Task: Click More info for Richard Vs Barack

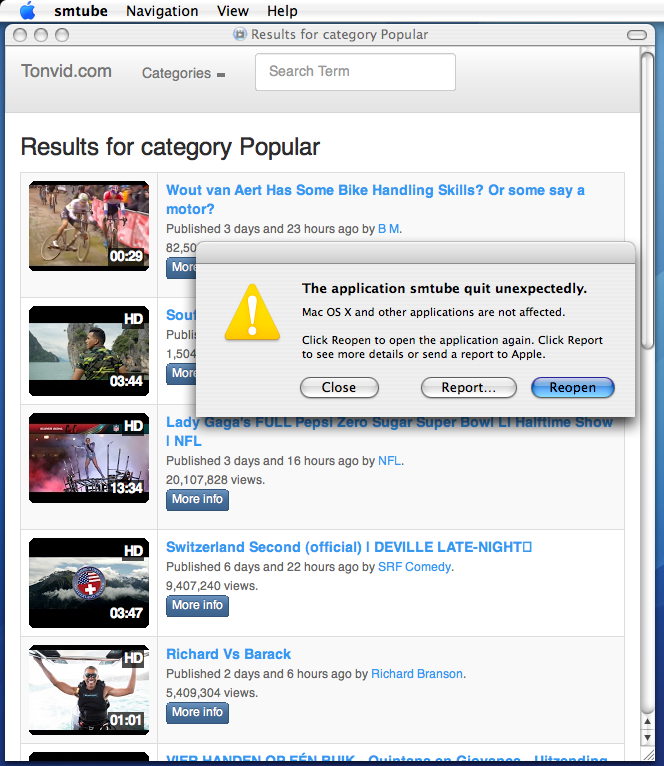Action: point(197,712)
